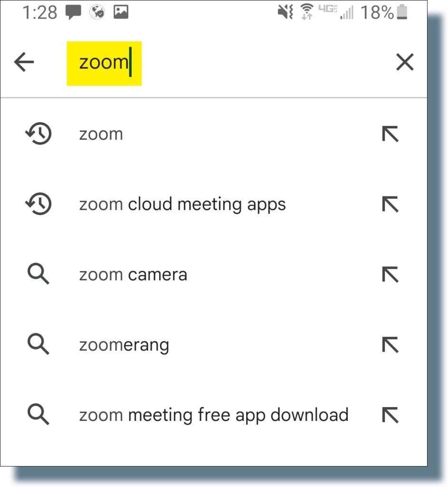
Task: Select 'zoom cloud meeting apps' suggestion
Action: [182, 205]
